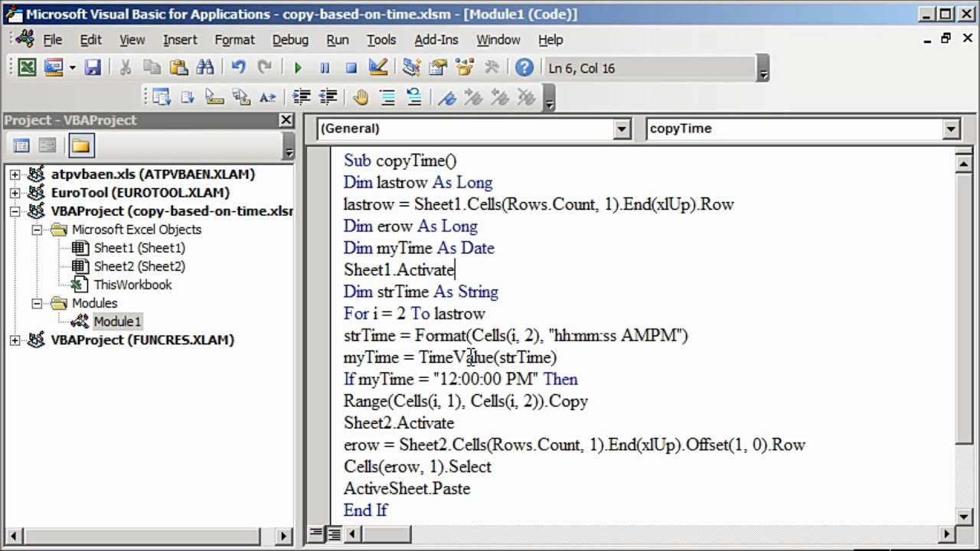Viewport: 980px width, 551px height.
Task: Click the Reset stop button
Action: 351,68
